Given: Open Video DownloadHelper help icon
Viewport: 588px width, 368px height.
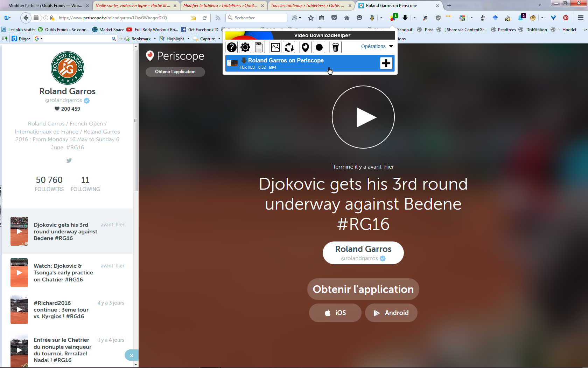Looking at the screenshot, I should pos(232,47).
